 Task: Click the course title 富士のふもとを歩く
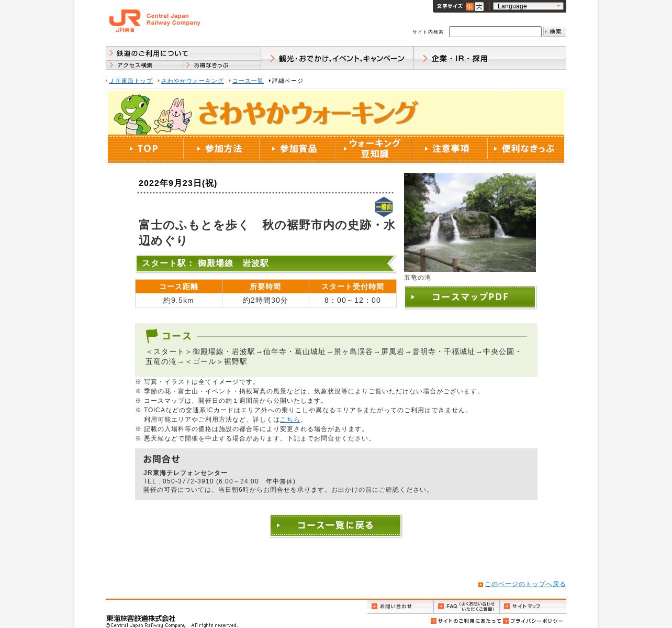click(267, 233)
